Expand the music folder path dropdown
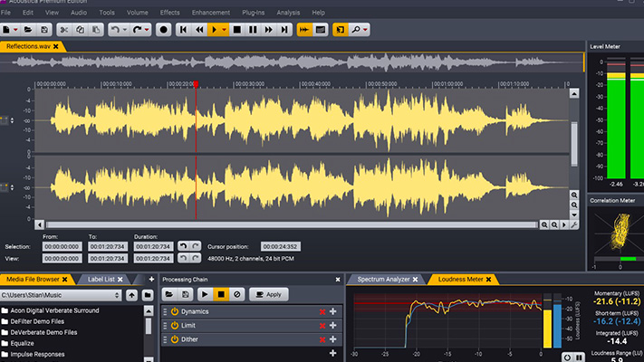The height and width of the screenshot is (362, 644). click(x=117, y=295)
